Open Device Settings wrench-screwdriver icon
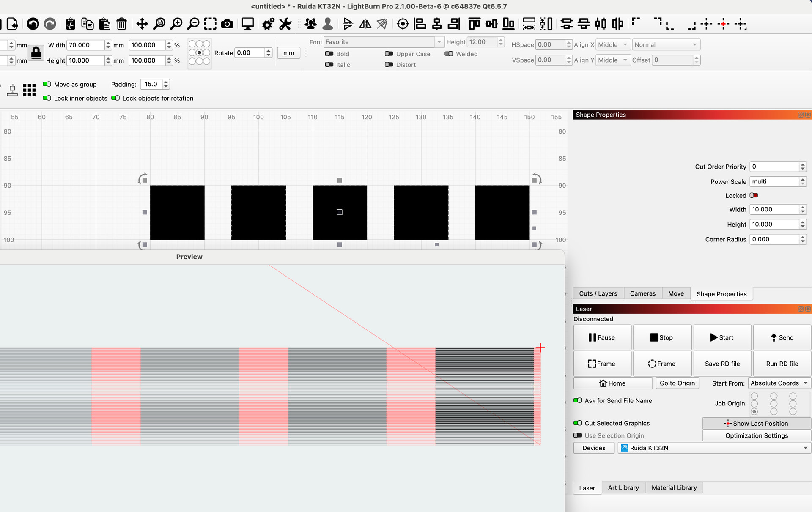The width and height of the screenshot is (812, 512). pos(285,24)
